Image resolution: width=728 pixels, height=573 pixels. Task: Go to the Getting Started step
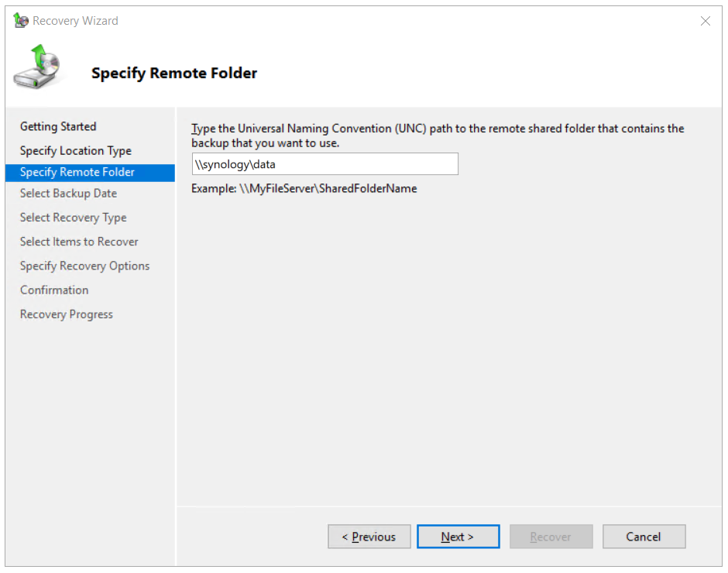click(58, 126)
